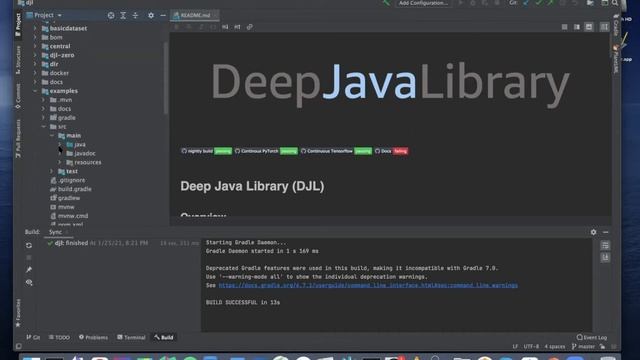Click the Debug bug icon in top toolbar

473,3
